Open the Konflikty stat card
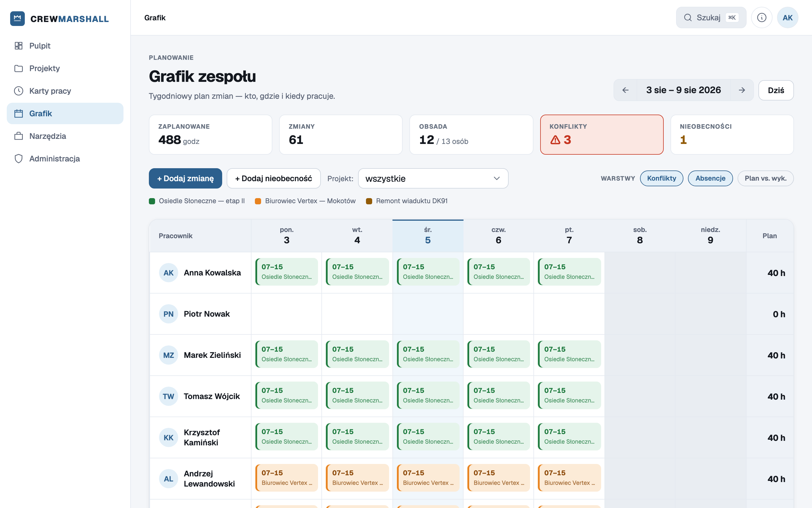This screenshot has width=812, height=508. point(602,135)
